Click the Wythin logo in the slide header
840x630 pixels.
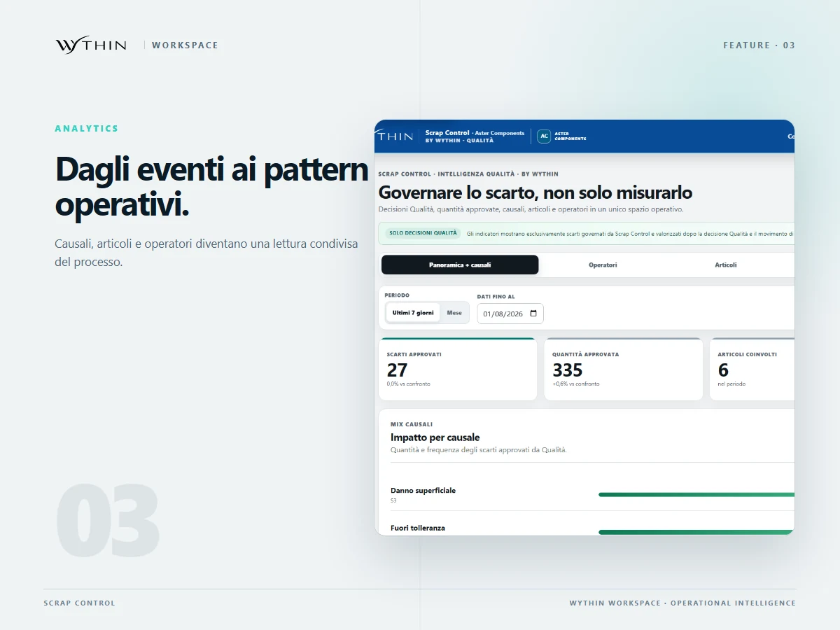(x=91, y=45)
